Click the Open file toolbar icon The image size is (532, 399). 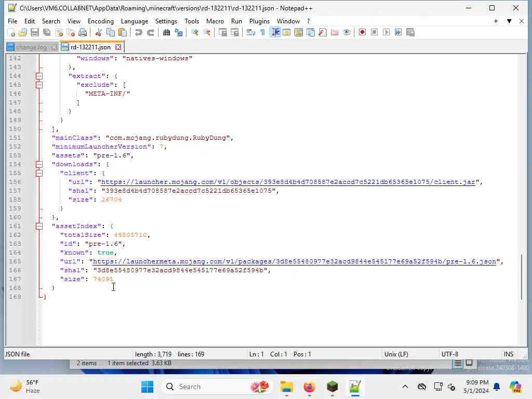[23, 32]
